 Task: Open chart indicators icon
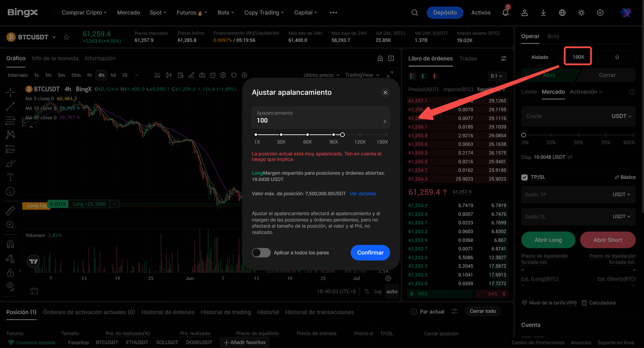tap(157, 75)
